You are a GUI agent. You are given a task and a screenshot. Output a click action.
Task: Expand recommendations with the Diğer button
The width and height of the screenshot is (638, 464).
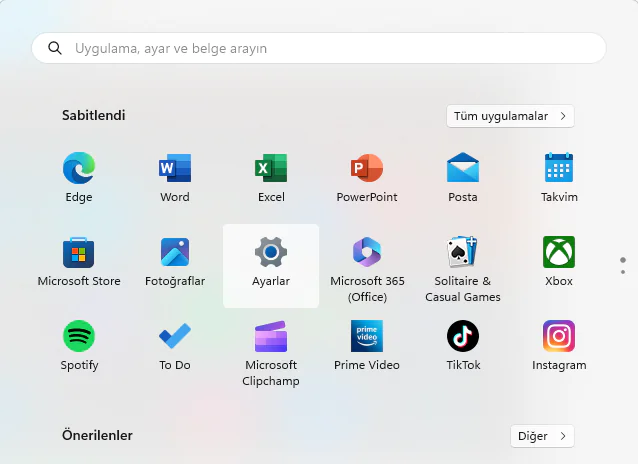click(x=542, y=436)
